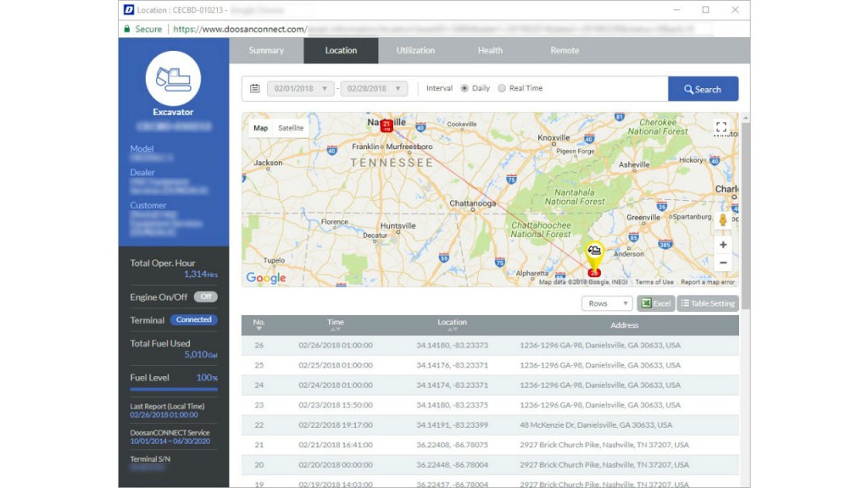
Task: Grab the Street View pegman icon
Action: pyautogui.click(x=723, y=220)
